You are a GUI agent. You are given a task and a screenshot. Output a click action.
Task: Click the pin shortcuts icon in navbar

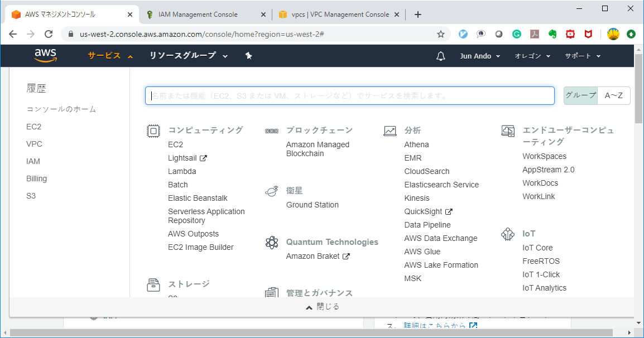point(249,56)
